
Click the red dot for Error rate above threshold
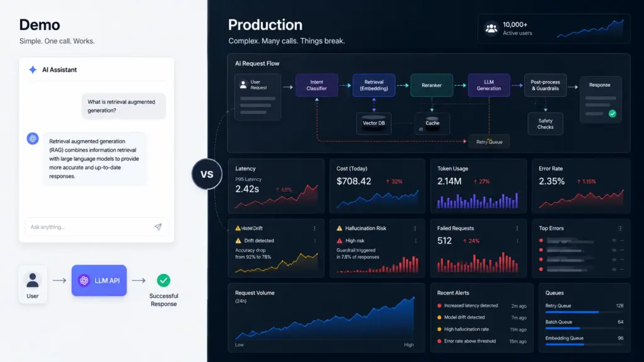(x=440, y=341)
